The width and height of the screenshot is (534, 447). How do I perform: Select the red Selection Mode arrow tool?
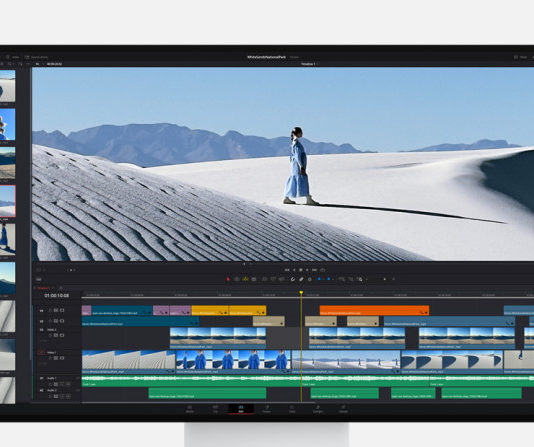[228, 279]
